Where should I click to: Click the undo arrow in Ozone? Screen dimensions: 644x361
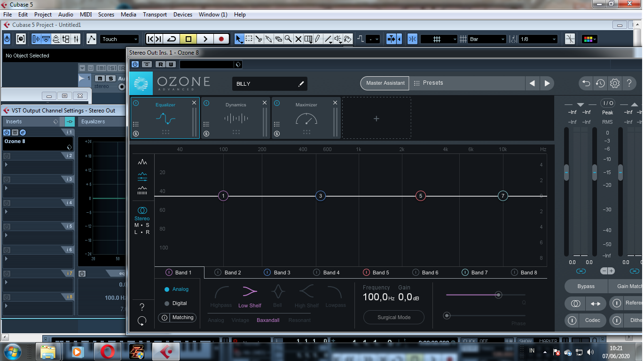585,83
